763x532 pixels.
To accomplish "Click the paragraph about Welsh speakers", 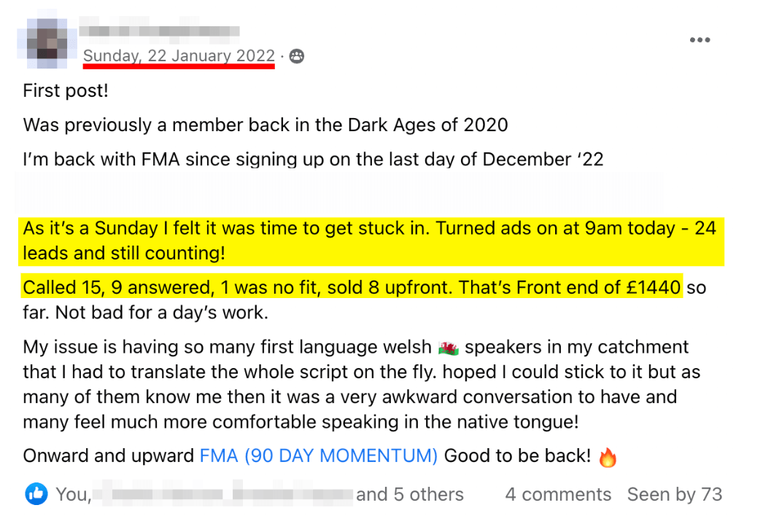I will click(362, 385).
